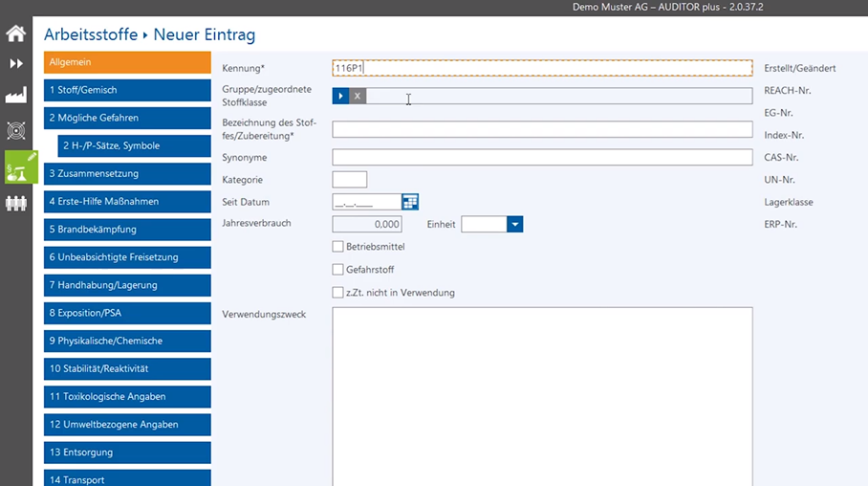Screen dimensions: 868x486
Task: Open the people group icon in sidebar
Action: (x=15, y=203)
